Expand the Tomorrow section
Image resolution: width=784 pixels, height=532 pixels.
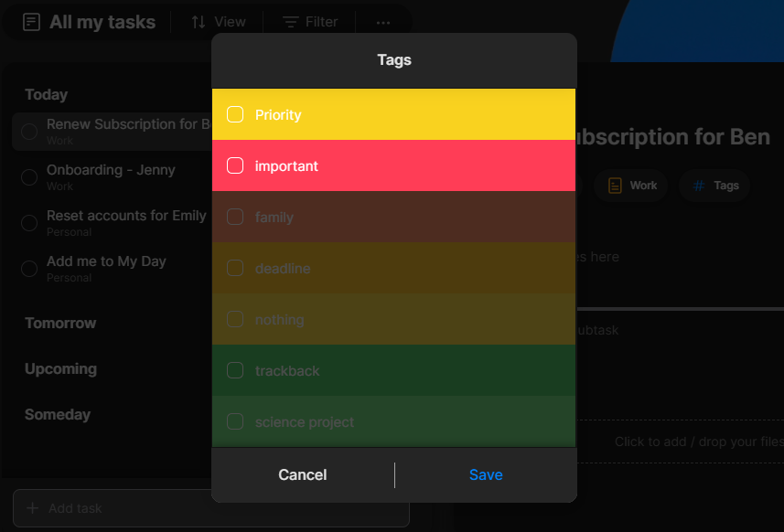[x=60, y=323]
